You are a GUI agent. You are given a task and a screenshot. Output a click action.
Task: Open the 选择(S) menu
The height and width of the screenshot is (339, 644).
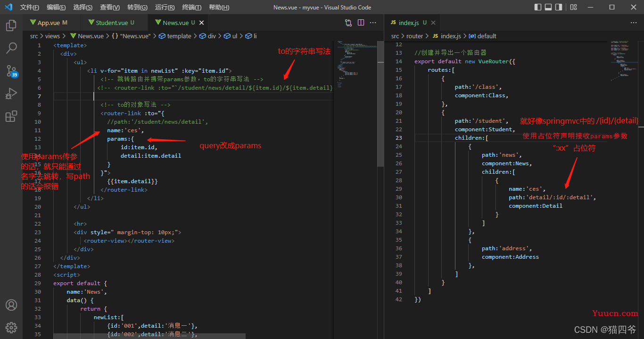tap(83, 7)
